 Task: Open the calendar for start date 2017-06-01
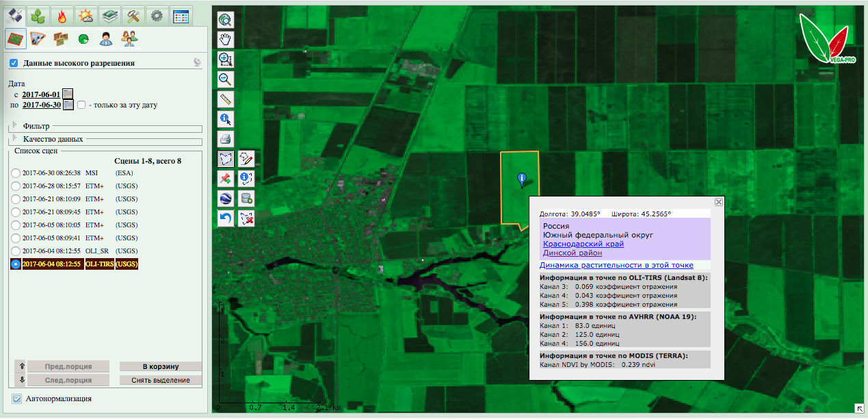click(x=68, y=94)
